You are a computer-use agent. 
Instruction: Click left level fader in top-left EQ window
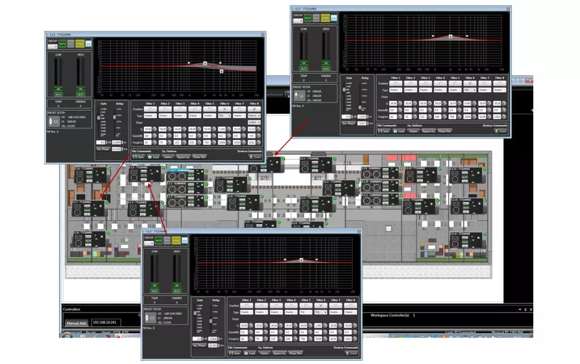[x=58, y=76]
